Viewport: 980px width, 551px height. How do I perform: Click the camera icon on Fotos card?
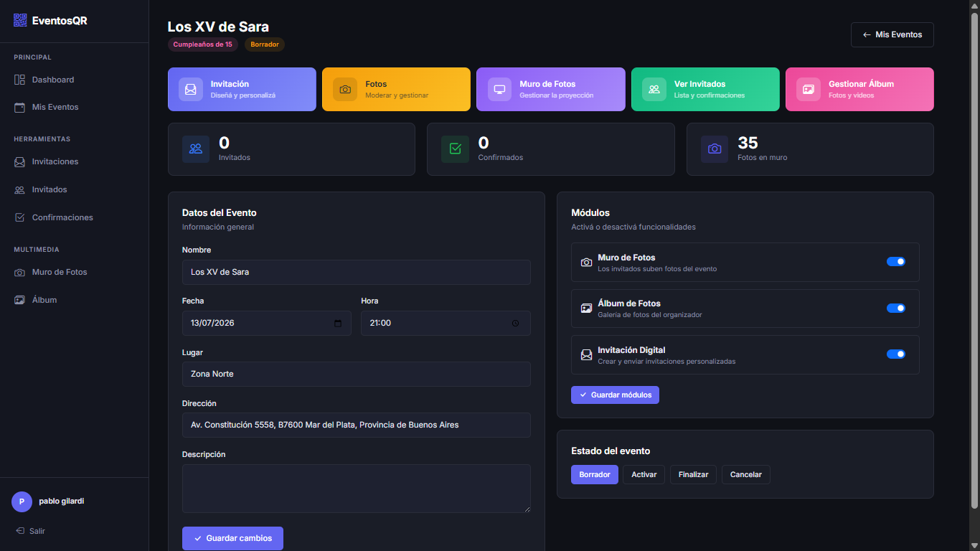pos(344,89)
